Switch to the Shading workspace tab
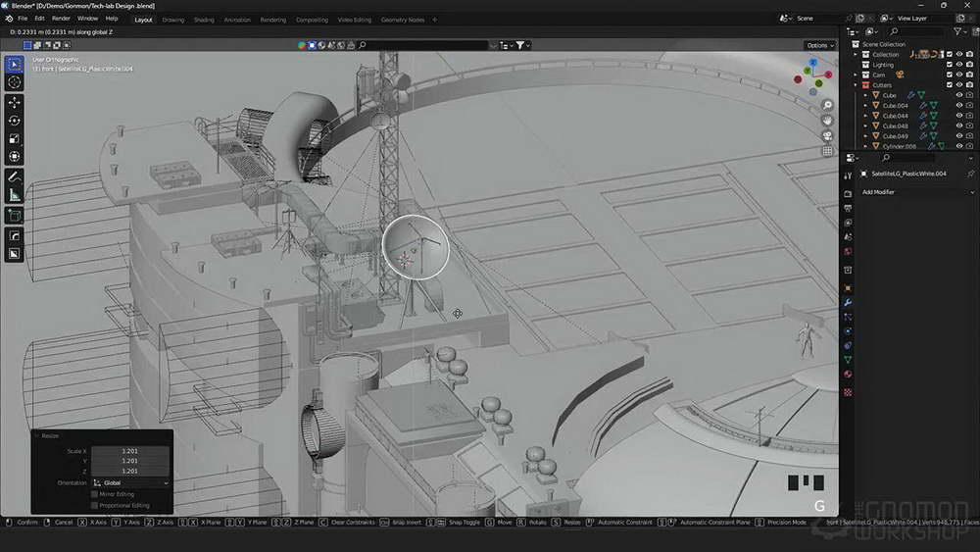The image size is (980, 552). pos(204,20)
